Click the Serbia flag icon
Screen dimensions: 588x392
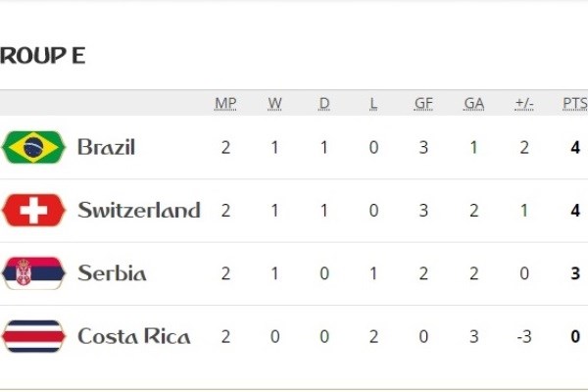33,272
